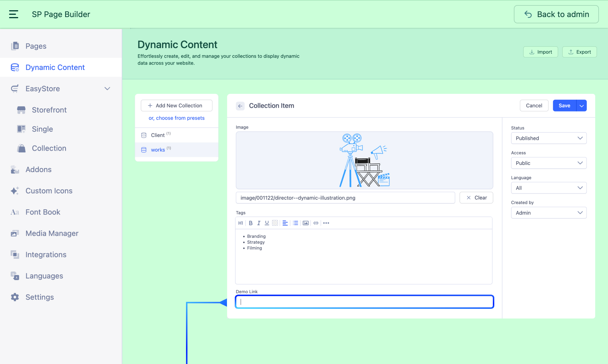Viewport: 608px width, 364px height.
Task: Toggle the hamburger sidebar menu
Action: (14, 14)
